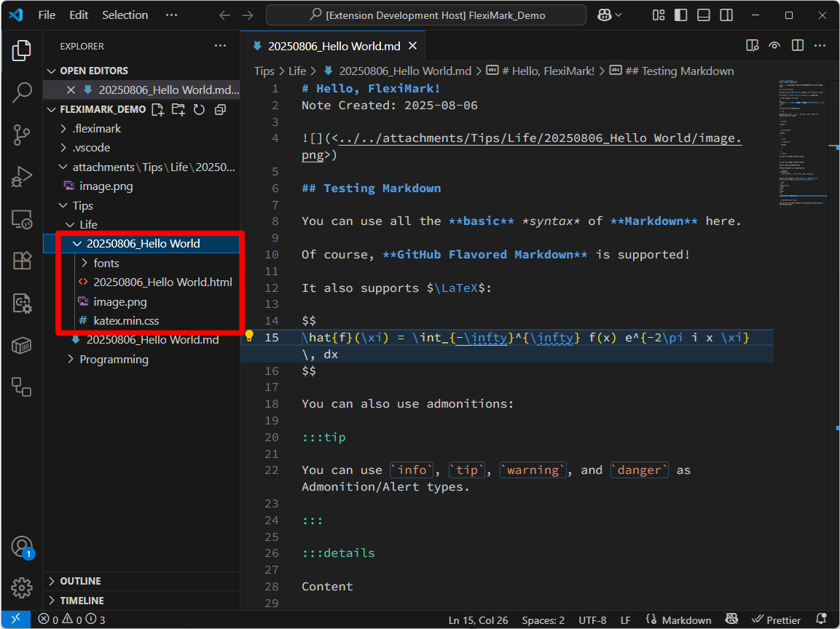Close the file listed in Open Editors
The image size is (840, 629).
coord(71,90)
